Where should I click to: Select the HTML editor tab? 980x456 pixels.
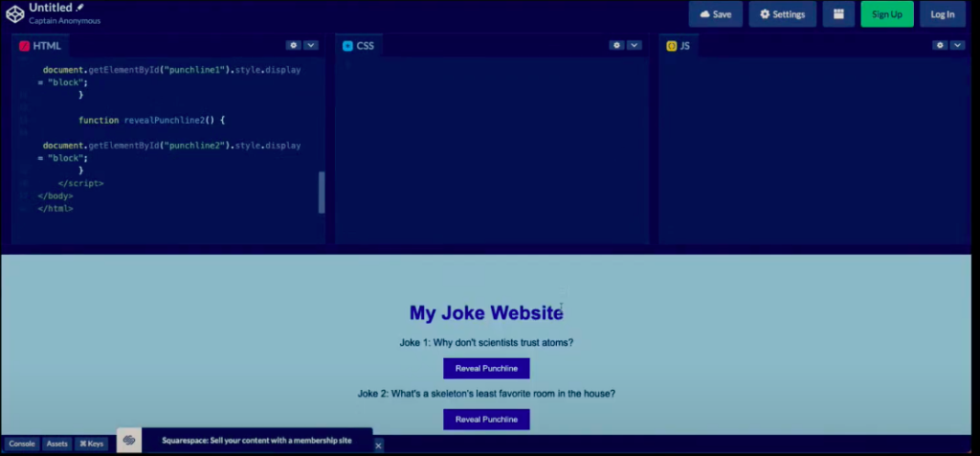click(40, 46)
